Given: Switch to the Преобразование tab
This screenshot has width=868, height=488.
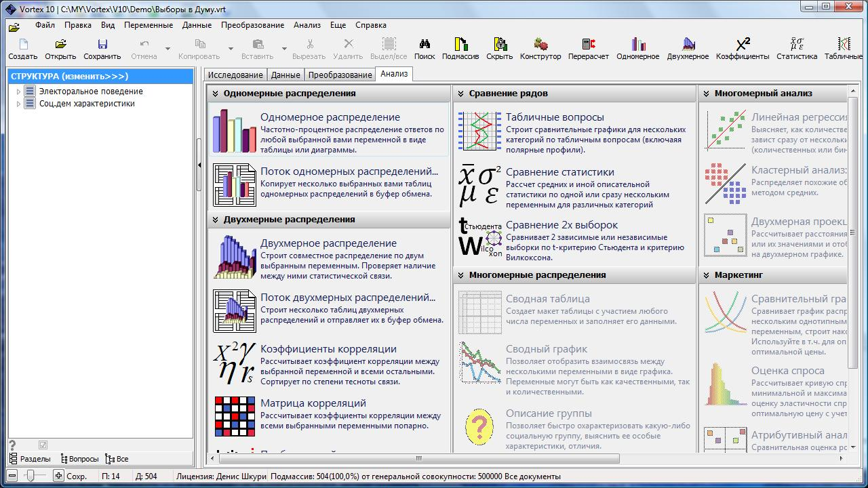Looking at the screenshot, I should 340,75.
